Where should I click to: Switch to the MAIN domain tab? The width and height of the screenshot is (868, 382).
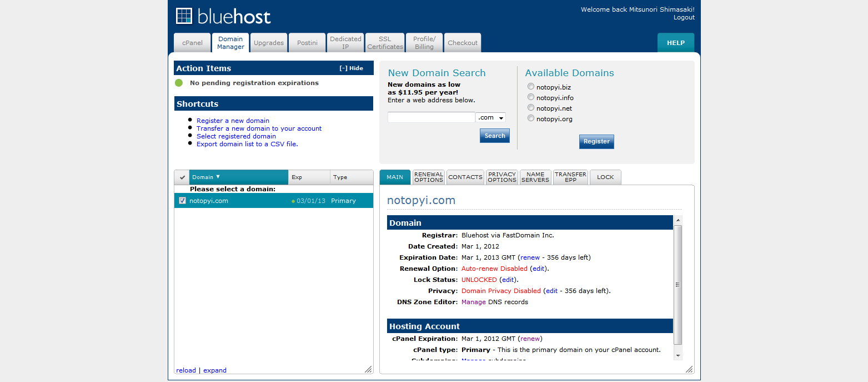click(395, 177)
